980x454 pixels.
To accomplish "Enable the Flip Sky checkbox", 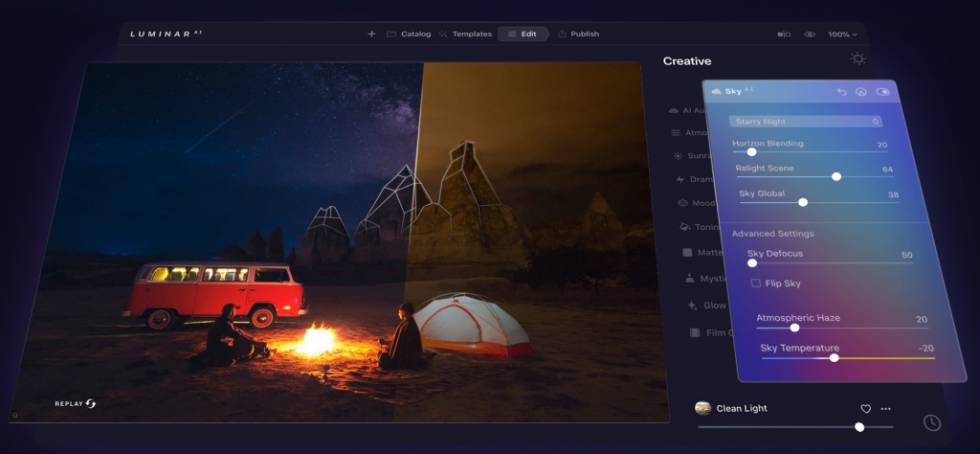I will click(x=756, y=284).
